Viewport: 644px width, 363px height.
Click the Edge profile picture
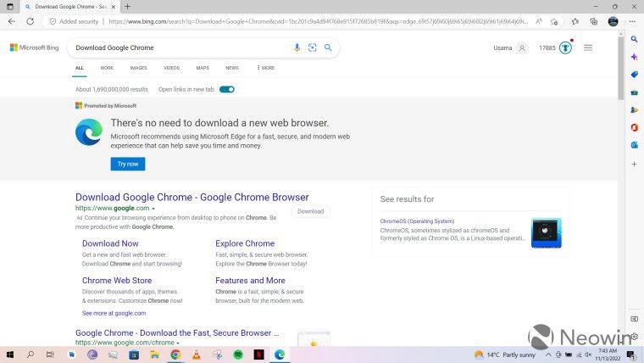tap(613, 21)
